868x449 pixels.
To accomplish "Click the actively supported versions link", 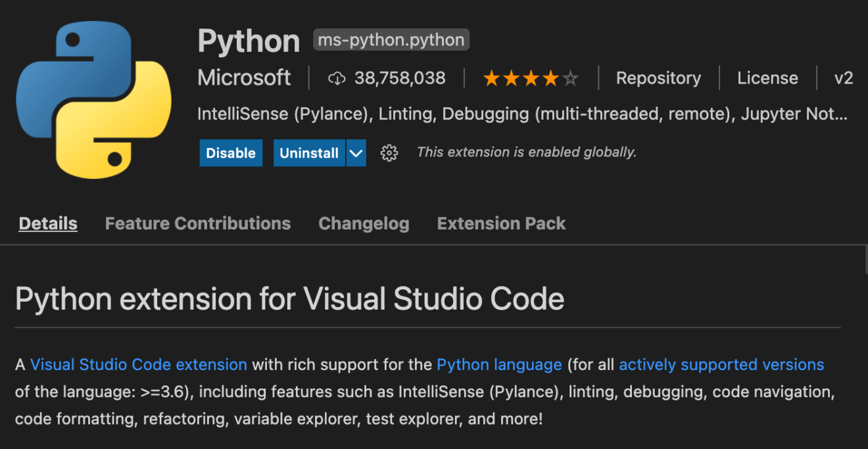I will tap(721, 364).
